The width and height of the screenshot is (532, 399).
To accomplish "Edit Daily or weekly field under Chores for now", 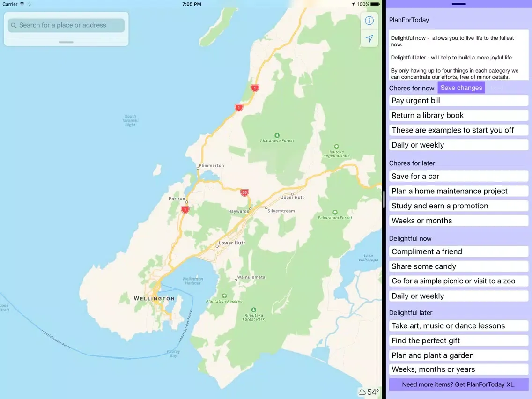I will point(459,145).
